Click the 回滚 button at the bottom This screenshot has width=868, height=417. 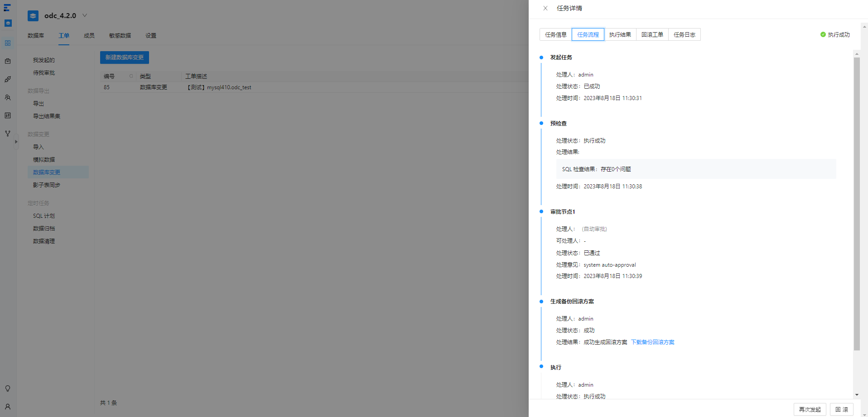tap(842, 409)
